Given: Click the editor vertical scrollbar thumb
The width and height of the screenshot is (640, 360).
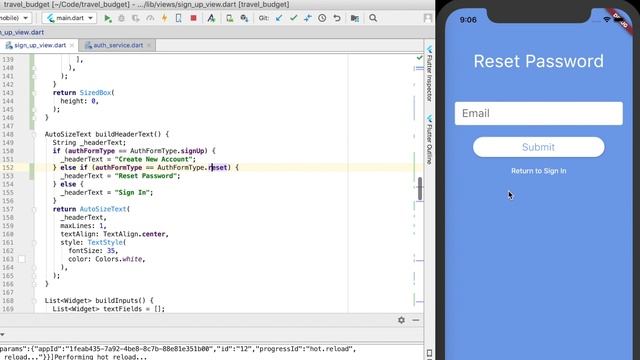Looking at the screenshot, I should pyautogui.click(x=420, y=189).
